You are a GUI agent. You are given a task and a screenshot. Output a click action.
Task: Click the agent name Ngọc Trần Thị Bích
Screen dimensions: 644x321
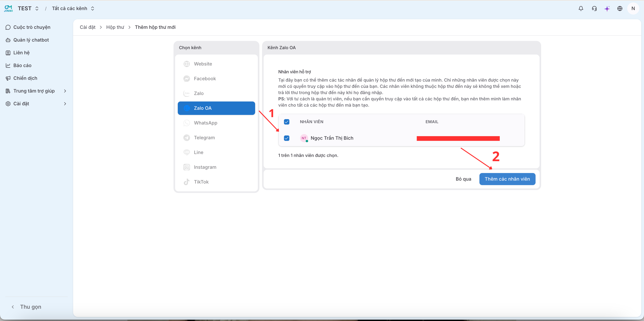pos(332,138)
